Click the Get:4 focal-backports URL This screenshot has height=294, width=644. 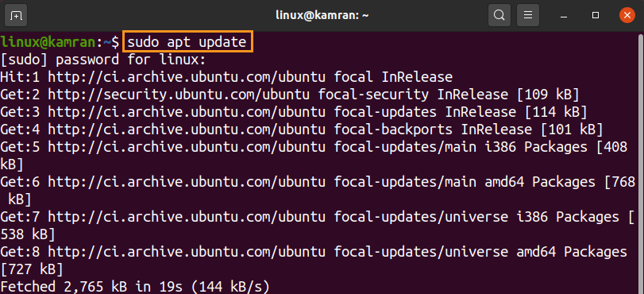tap(187, 130)
